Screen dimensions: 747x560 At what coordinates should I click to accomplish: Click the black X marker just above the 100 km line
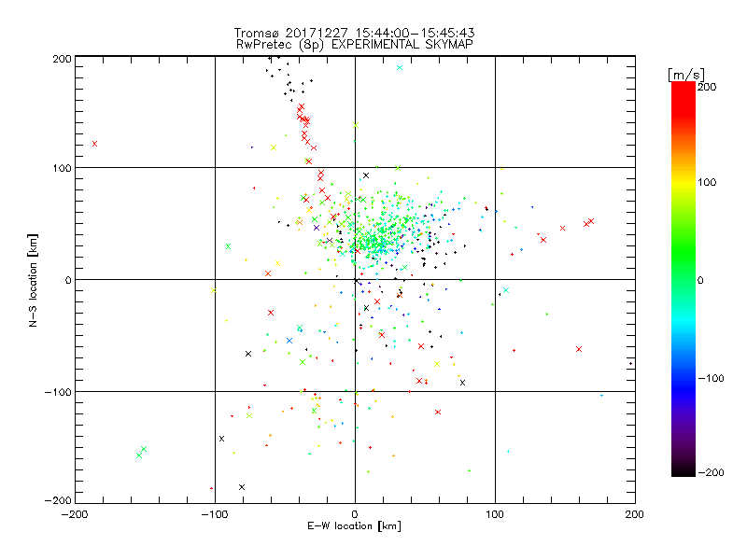pos(366,175)
